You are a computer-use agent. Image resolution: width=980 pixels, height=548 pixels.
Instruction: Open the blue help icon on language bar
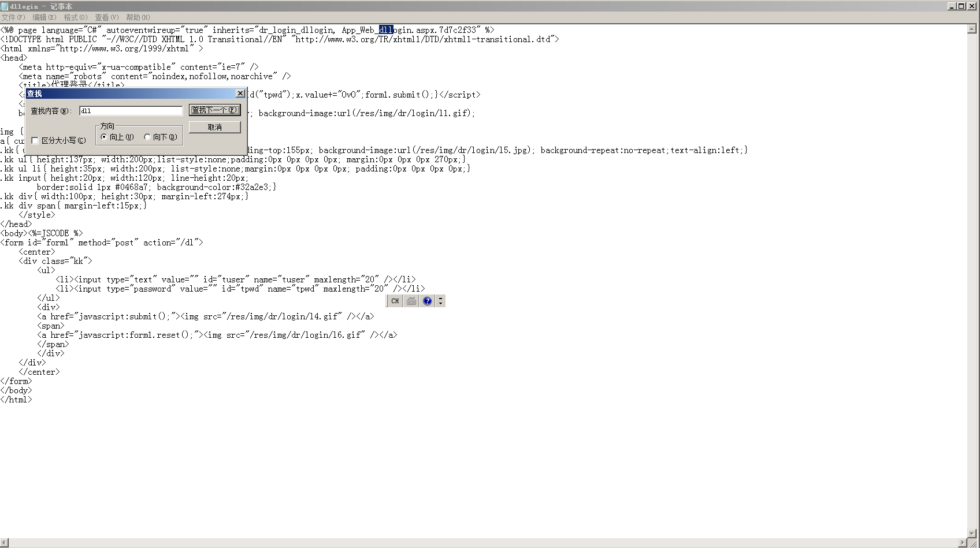point(427,301)
